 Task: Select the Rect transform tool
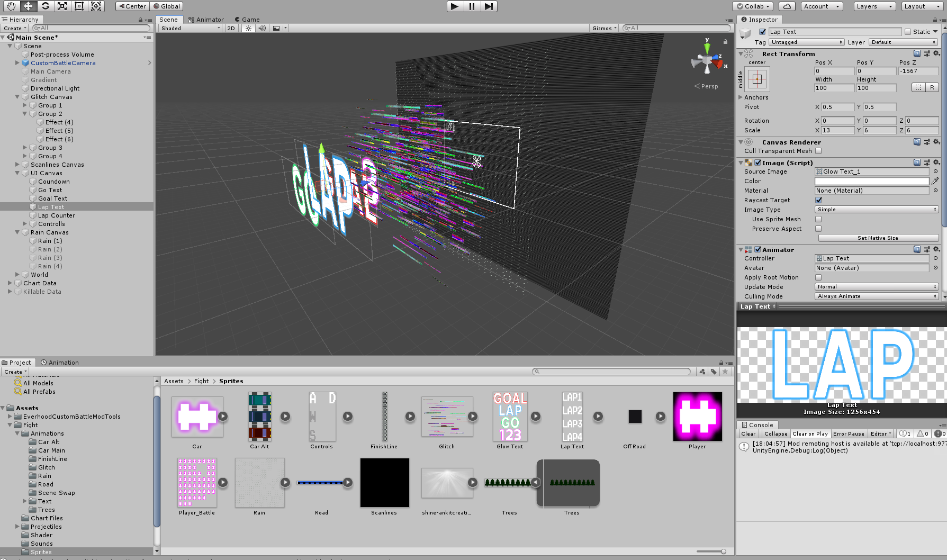point(79,6)
